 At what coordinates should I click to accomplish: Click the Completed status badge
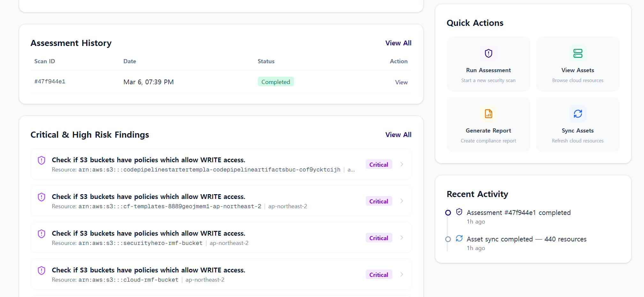point(276,82)
